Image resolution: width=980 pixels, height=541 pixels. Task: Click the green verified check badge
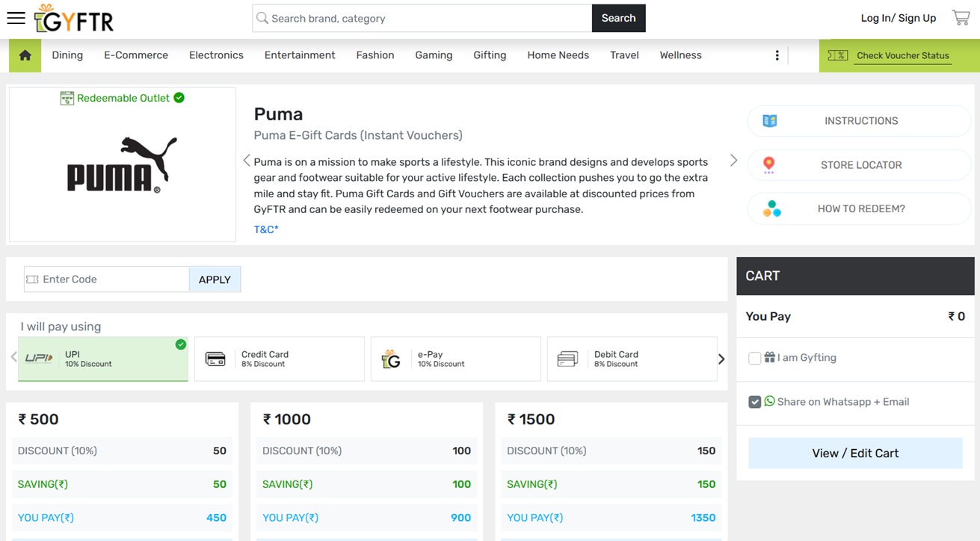pos(179,98)
